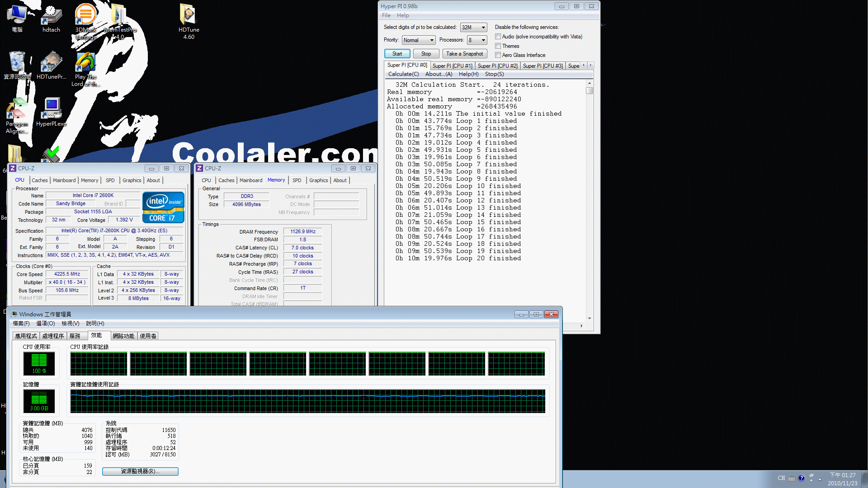Click the blue help icon in the system tray

pos(801,478)
